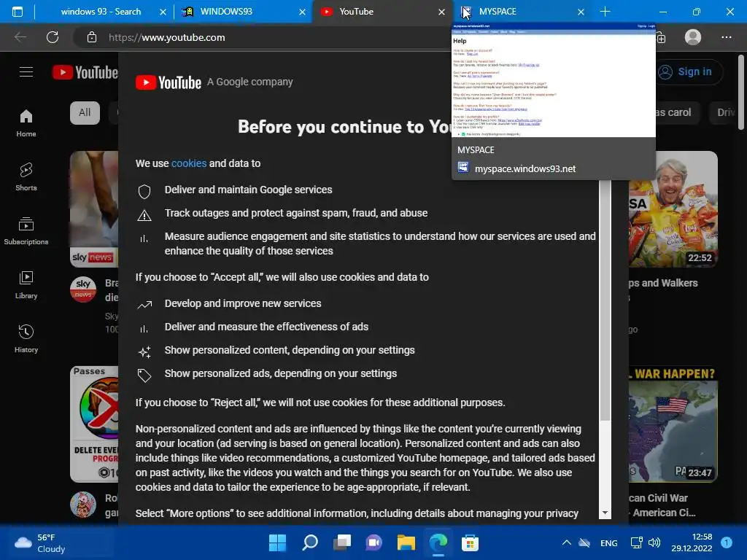Close the WINDOWS93 tab
Screen dimensions: 747x560
click(302, 12)
